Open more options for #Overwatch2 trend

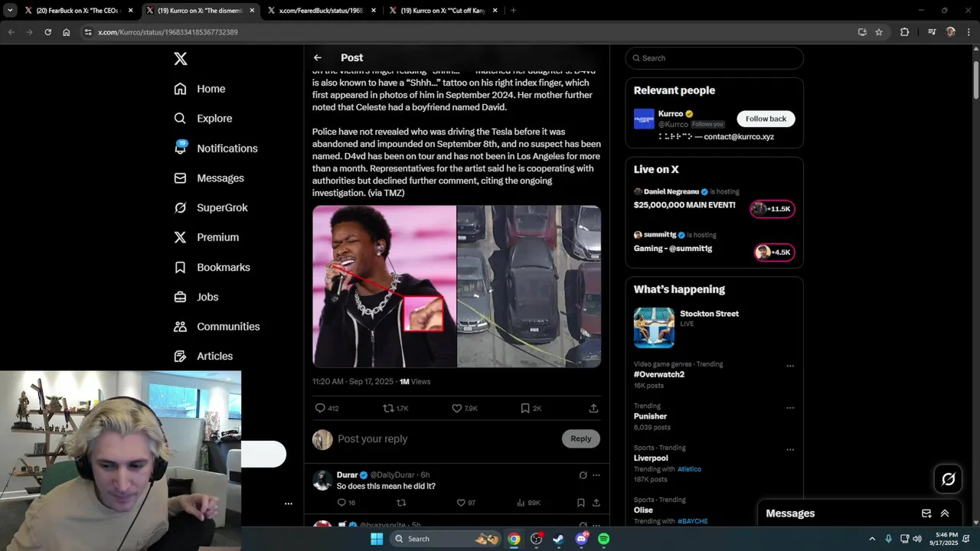pyautogui.click(x=790, y=366)
